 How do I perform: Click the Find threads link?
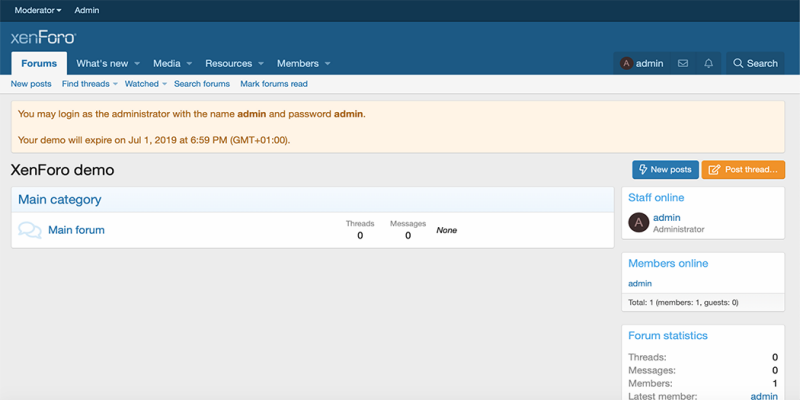[x=86, y=84]
